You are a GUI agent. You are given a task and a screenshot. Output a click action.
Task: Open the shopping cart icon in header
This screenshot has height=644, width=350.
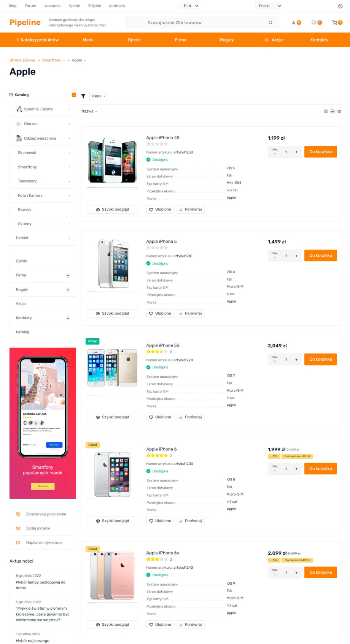pos(335,22)
